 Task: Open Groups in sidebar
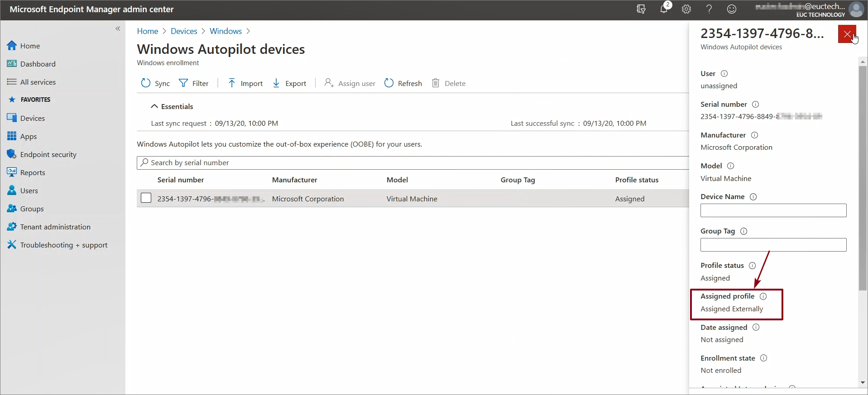click(32, 209)
